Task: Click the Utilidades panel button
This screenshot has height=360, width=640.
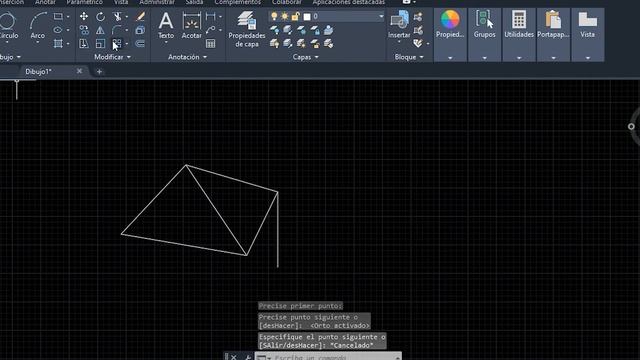Action: pyautogui.click(x=519, y=35)
